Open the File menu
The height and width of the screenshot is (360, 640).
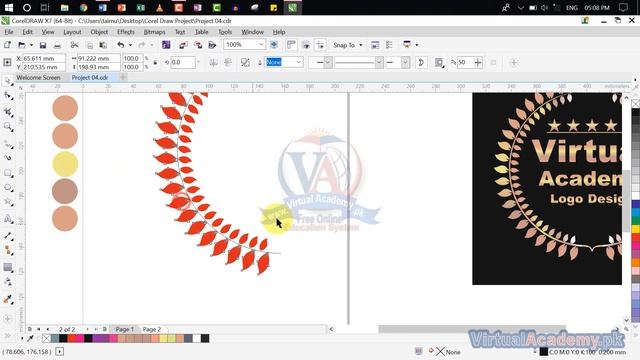(9, 32)
